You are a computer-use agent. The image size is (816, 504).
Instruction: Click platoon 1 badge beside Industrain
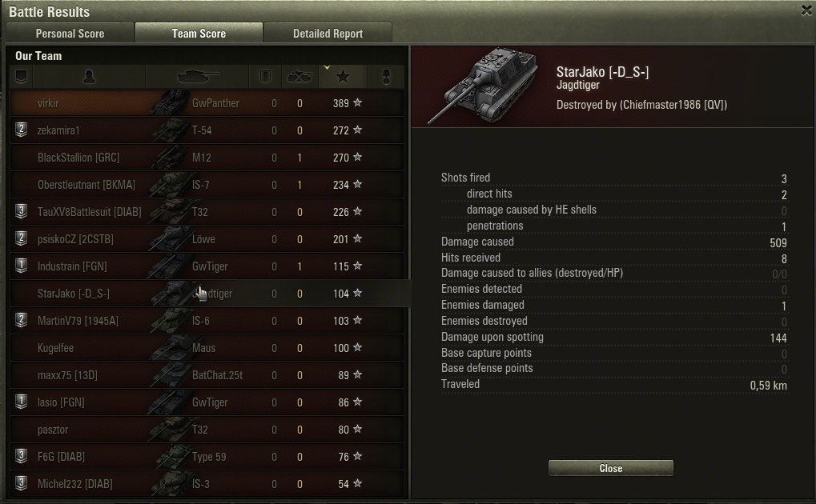(x=21, y=266)
